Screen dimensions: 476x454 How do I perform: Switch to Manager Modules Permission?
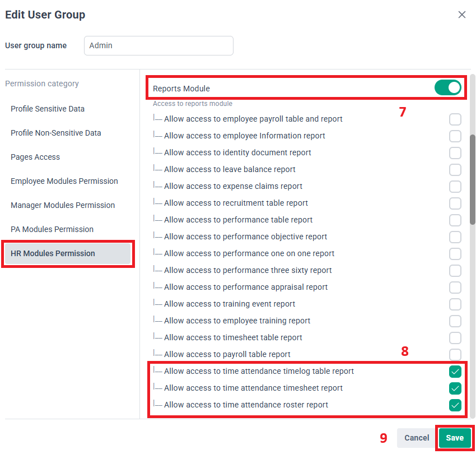[x=63, y=205]
